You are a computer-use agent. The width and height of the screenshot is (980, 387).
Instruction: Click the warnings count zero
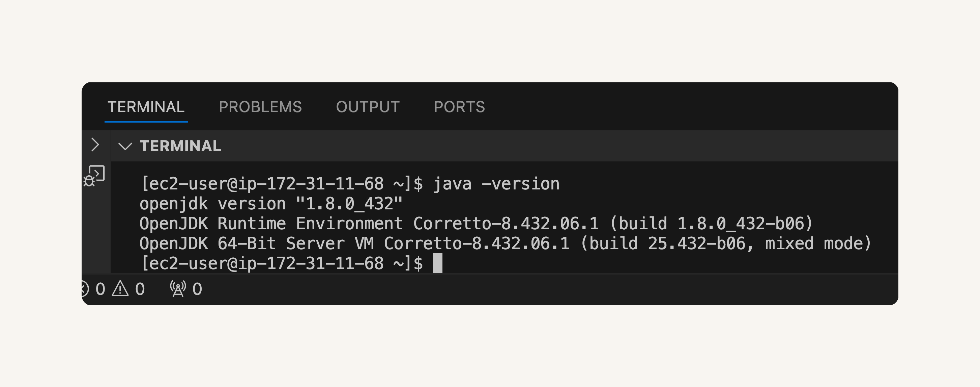[140, 289]
